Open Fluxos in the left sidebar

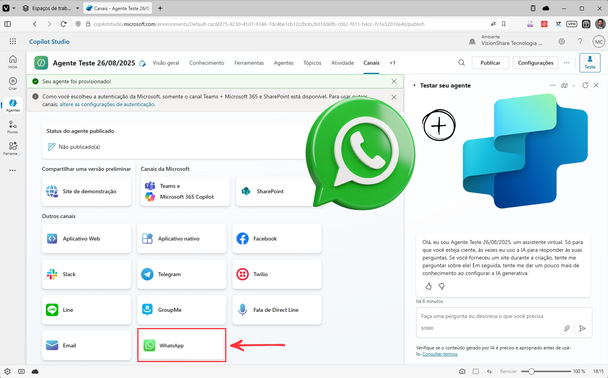pyautogui.click(x=13, y=127)
